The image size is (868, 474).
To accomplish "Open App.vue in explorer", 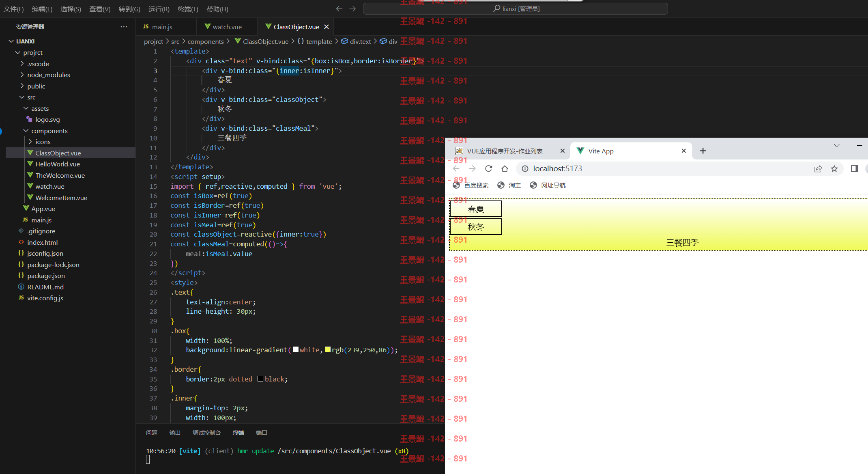I will pyautogui.click(x=43, y=209).
